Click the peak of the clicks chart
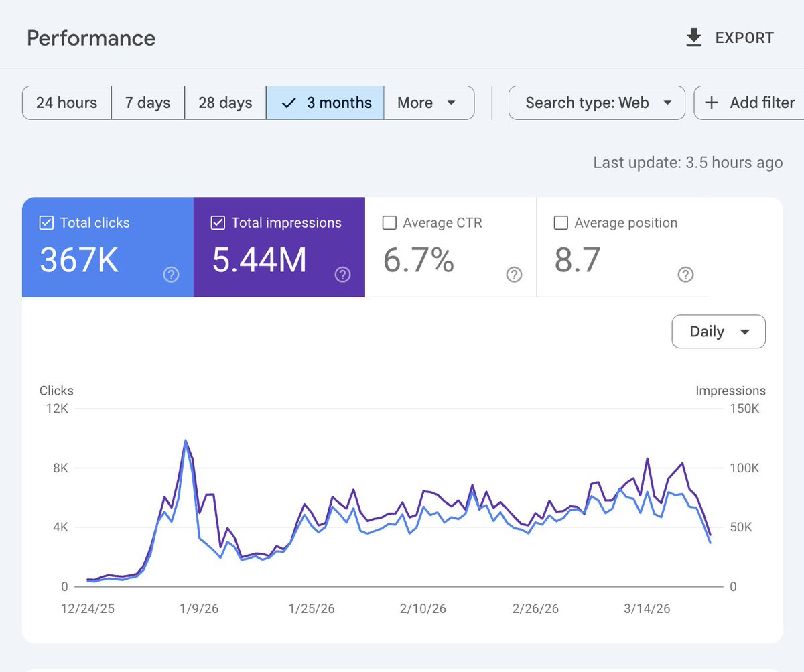The width and height of the screenshot is (804, 672). [186, 441]
